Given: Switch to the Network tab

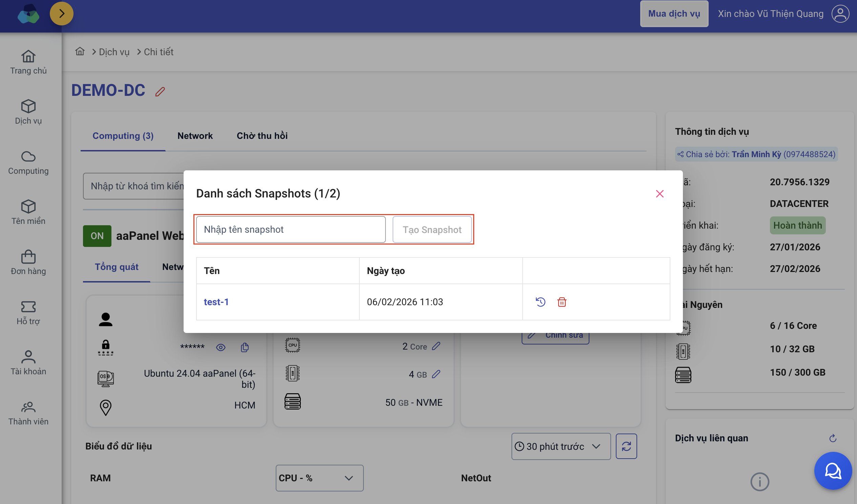Looking at the screenshot, I should pos(195,136).
